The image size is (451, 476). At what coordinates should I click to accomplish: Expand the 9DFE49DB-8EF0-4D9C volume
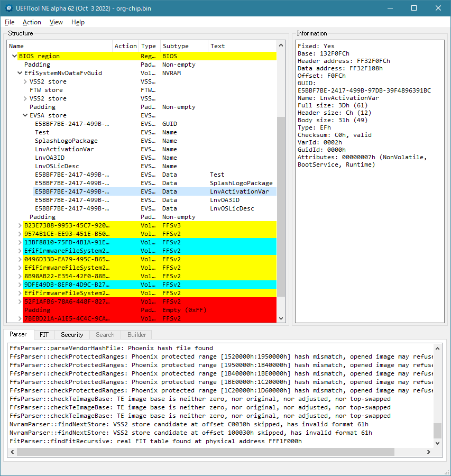[20, 285]
